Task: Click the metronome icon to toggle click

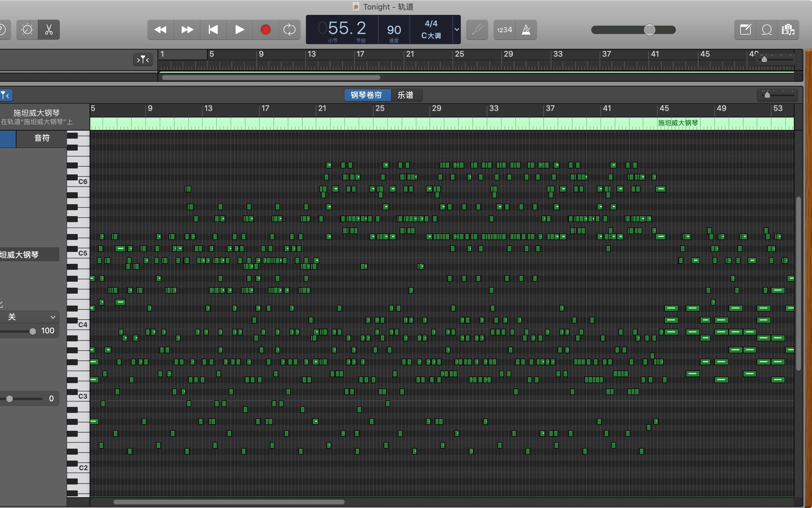Action: (x=525, y=29)
